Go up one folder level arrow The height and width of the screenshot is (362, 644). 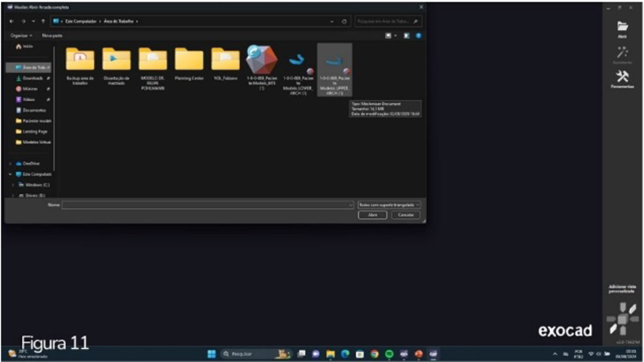(x=44, y=22)
